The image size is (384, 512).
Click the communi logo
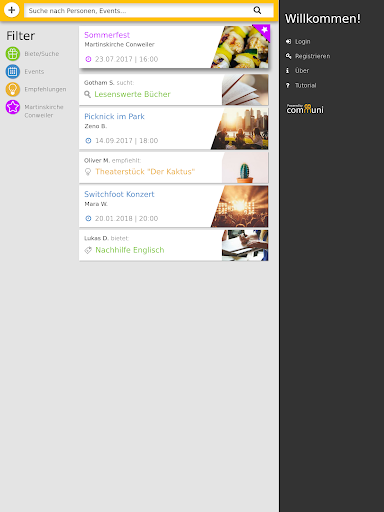pyautogui.click(x=305, y=109)
